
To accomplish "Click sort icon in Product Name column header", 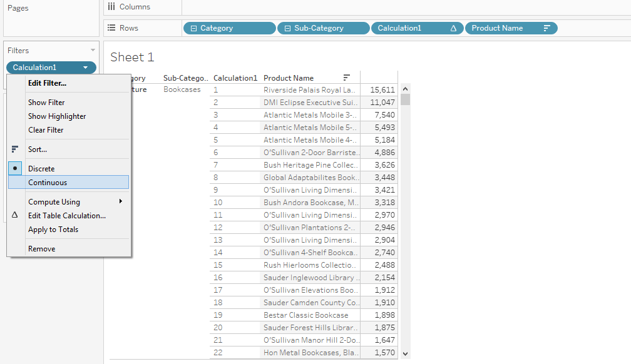I will point(347,78).
